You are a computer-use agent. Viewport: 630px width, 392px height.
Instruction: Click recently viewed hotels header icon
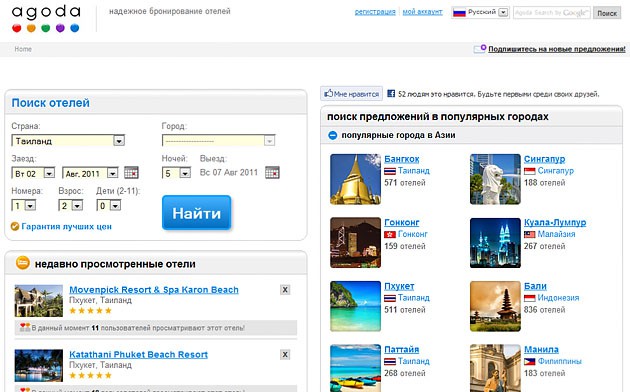point(22,263)
